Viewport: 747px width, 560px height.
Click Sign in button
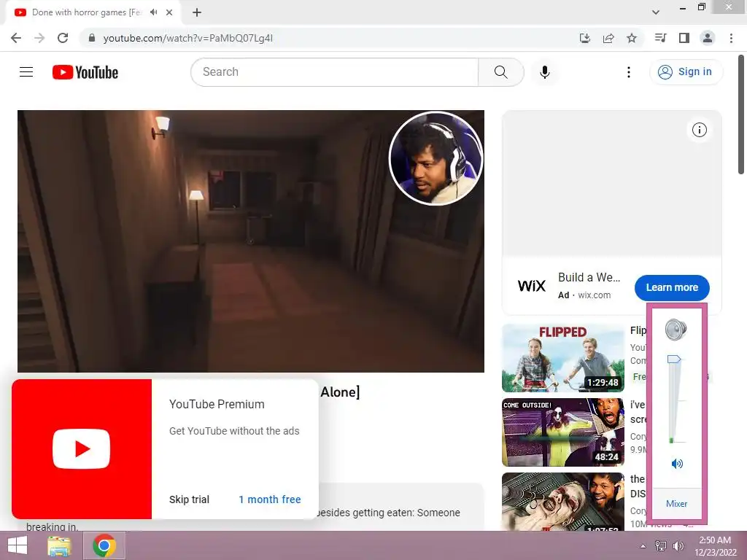click(x=686, y=72)
